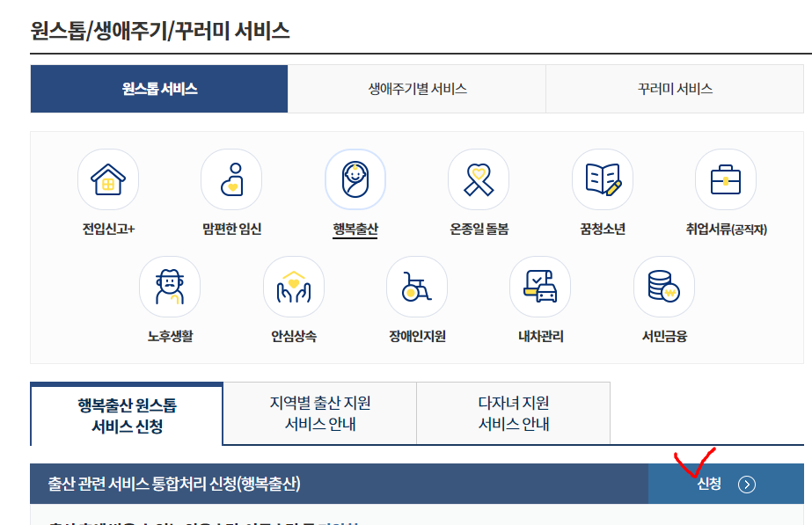
Task: Click the 장애인지원 wheelchair icon
Action: click(416, 286)
